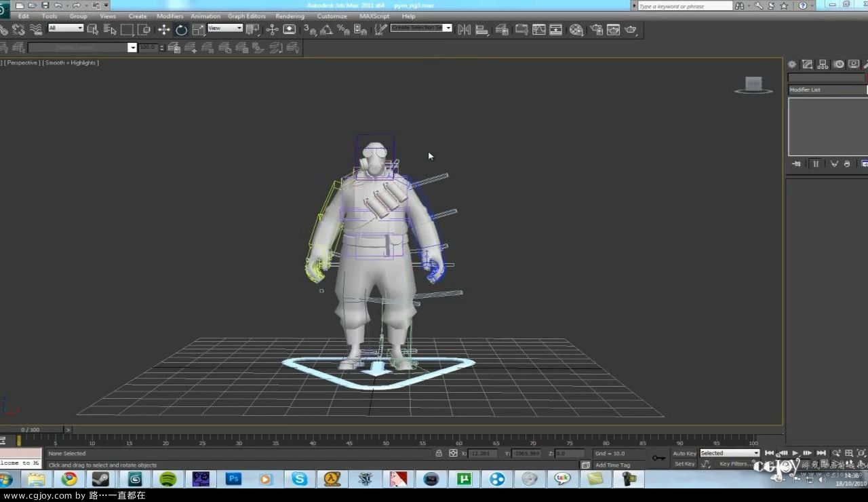Image resolution: width=868 pixels, height=502 pixels.
Task: Open Photoshop from the taskbar
Action: (233, 479)
